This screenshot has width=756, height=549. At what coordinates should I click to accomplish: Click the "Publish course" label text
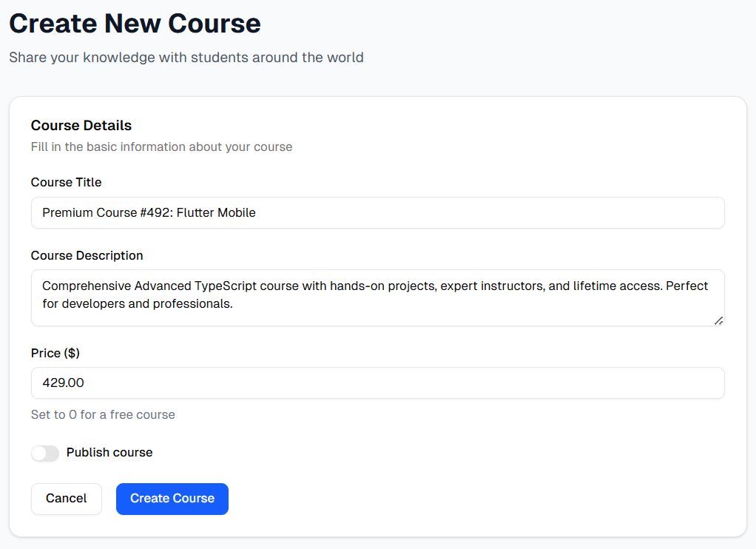[x=109, y=453]
